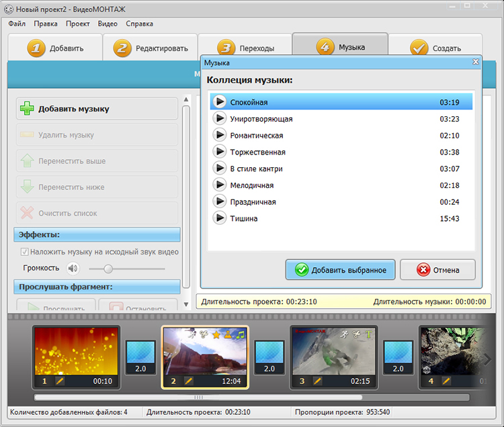
Task: Play preview of Спокойная track
Action: tap(219, 102)
